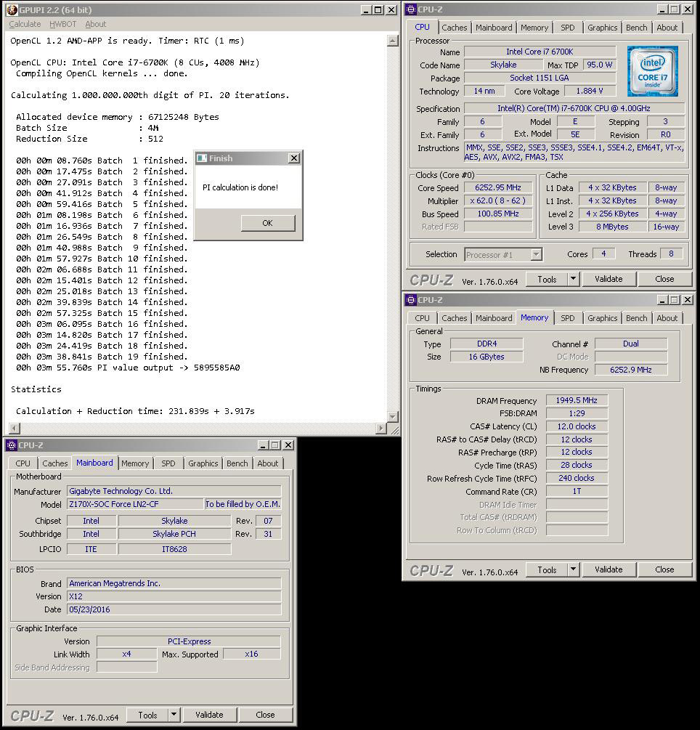
Task: Click Validate in the CPU tab window
Action: tap(609, 279)
